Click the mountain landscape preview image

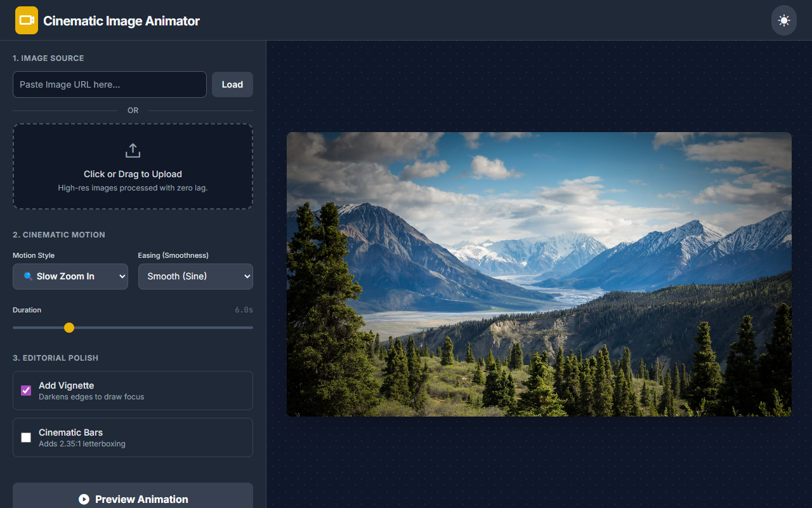[x=539, y=274]
